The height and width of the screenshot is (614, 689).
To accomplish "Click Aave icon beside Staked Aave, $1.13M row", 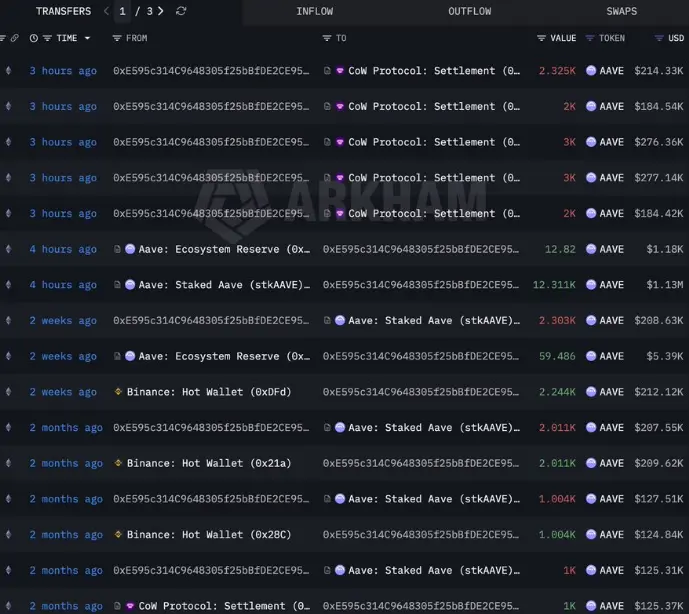I will [130, 284].
